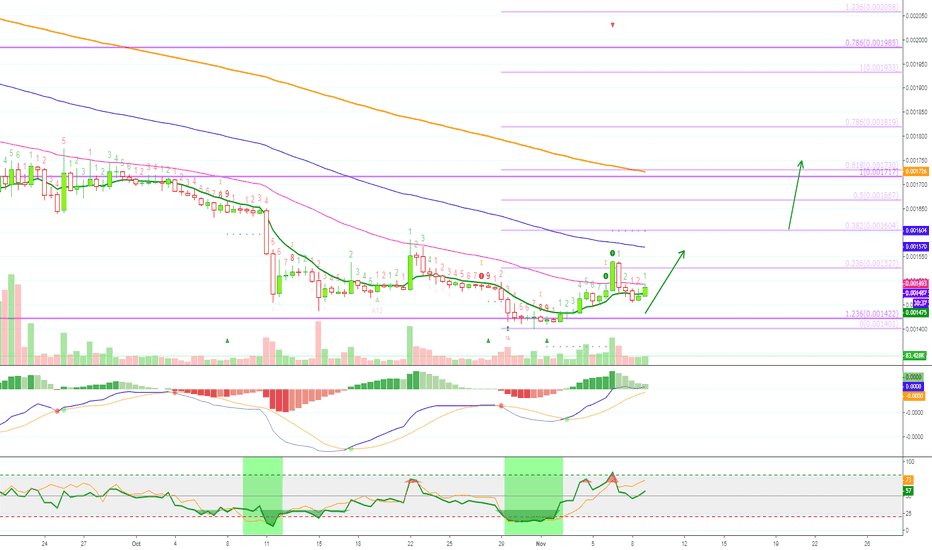Select Fibonacci label 0.382(0.001604)
Screen dimensions: 932x550
tap(872, 226)
